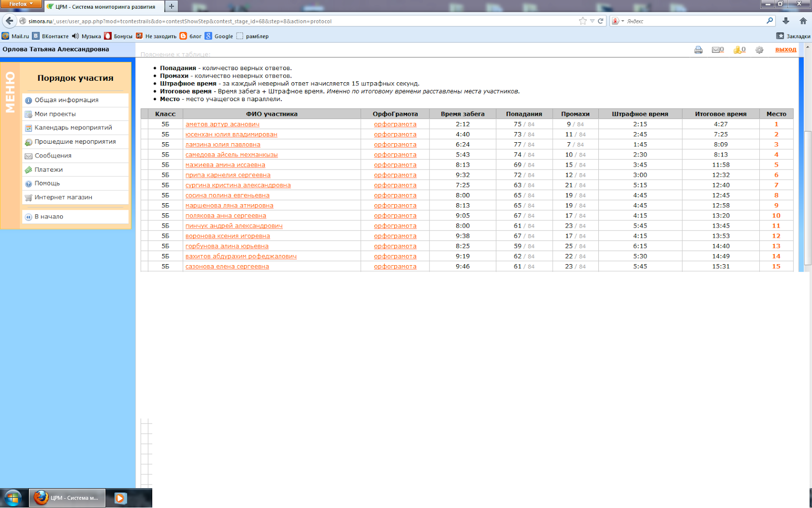Select place number 15 in the last row
The image size is (812, 508).
click(x=776, y=266)
